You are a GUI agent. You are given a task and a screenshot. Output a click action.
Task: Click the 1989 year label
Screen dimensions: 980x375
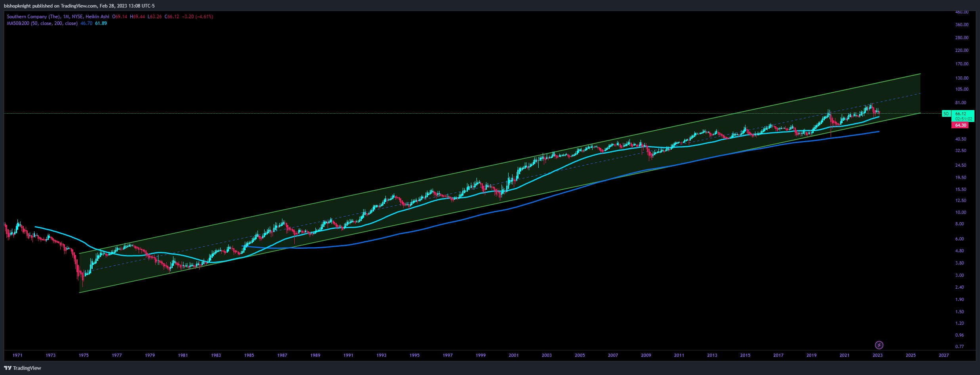[315, 355]
